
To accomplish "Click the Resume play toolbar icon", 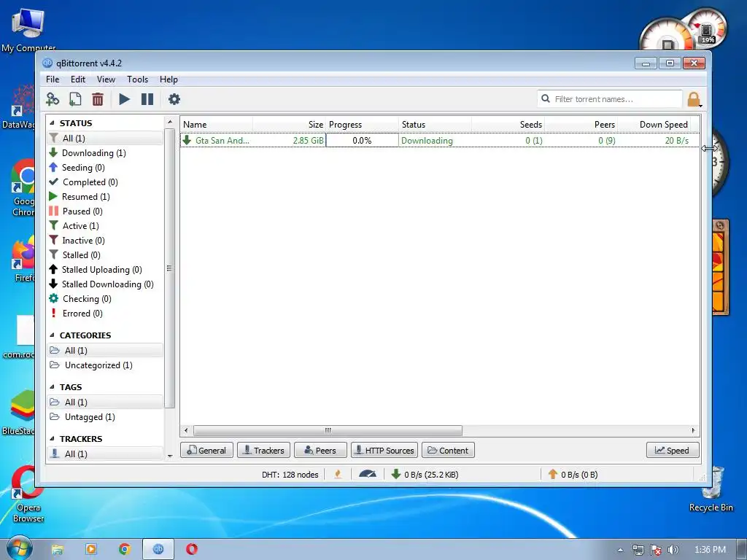I will pyautogui.click(x=124, y=99).
